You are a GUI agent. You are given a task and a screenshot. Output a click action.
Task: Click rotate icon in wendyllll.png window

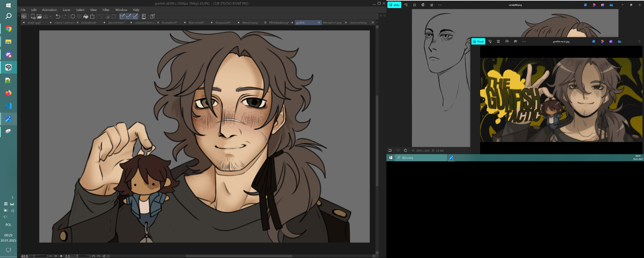(x=406, y=5)
